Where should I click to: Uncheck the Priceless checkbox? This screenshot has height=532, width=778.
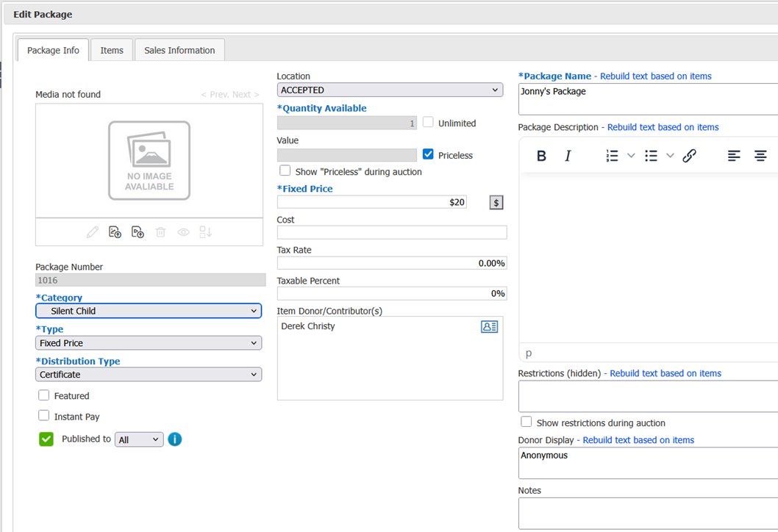(x=429, y=154)
